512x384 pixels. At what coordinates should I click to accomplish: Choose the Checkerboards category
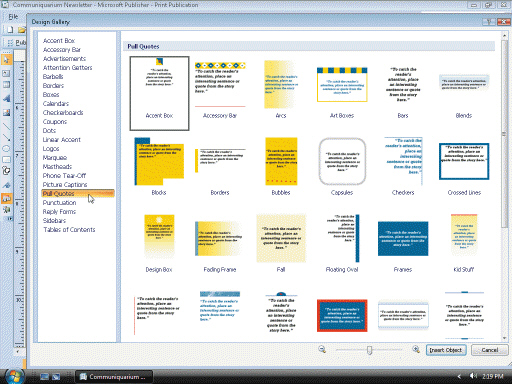63,113
